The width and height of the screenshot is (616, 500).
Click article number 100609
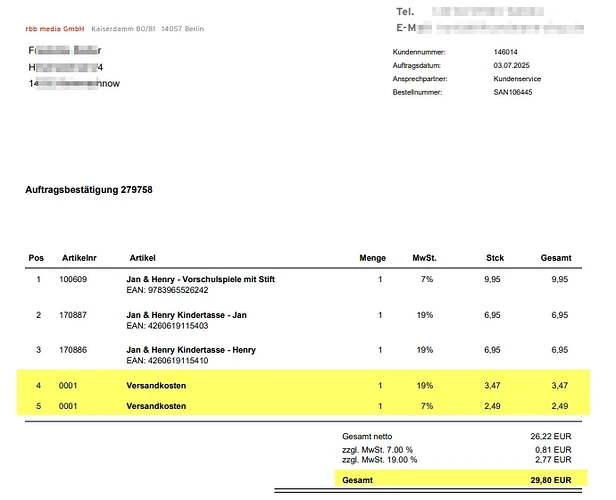pos(73,279)
